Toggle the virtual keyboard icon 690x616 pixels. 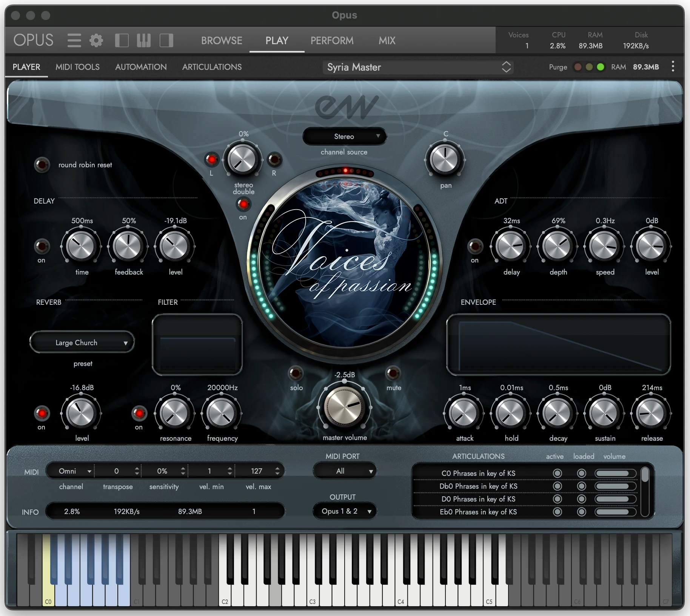coord(144,40)
